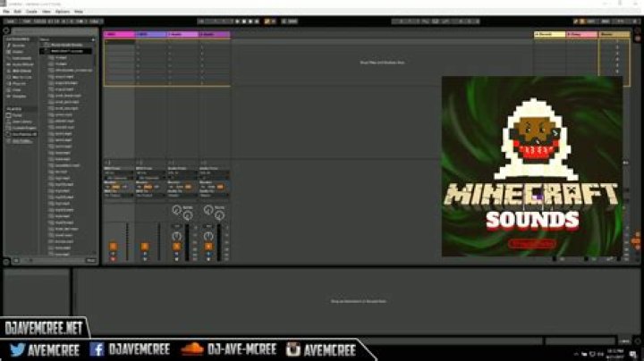Toggle track 1 MIDI activator button
Image resolution: width=644 pixels, height=361 pixels.
113,247
